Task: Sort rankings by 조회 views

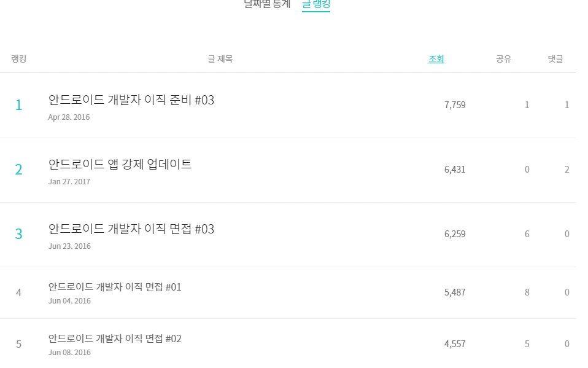Action: (x=436, y=58)
